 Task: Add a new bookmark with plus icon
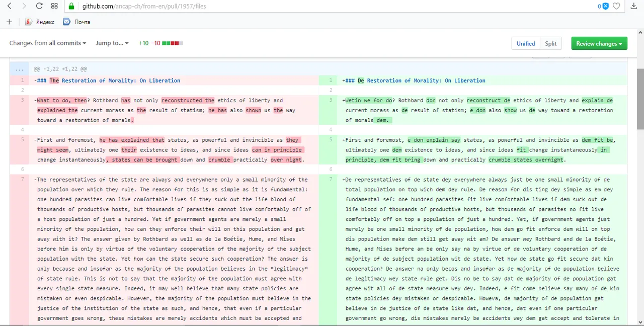coord(9,22)
